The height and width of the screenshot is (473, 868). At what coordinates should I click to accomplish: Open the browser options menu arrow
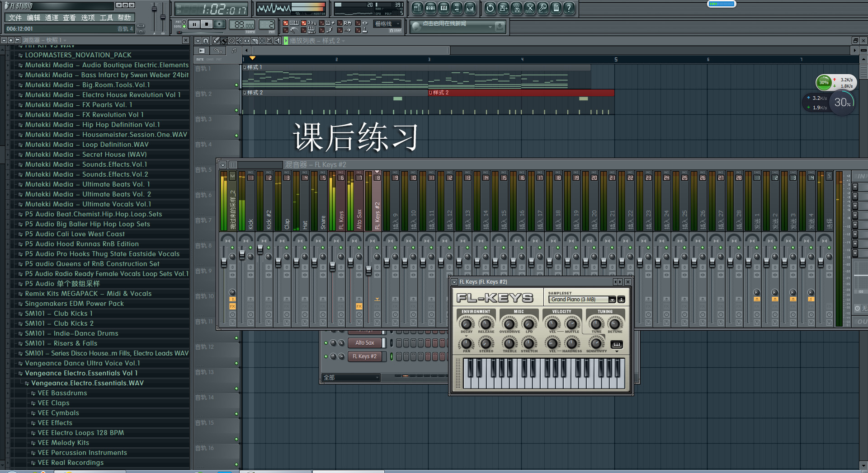pos(4,40)
